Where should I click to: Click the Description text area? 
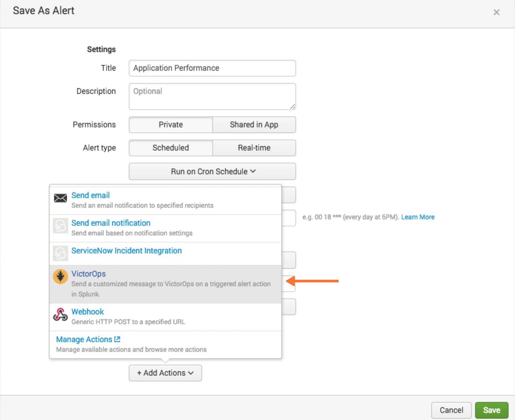tap(212, 96)
